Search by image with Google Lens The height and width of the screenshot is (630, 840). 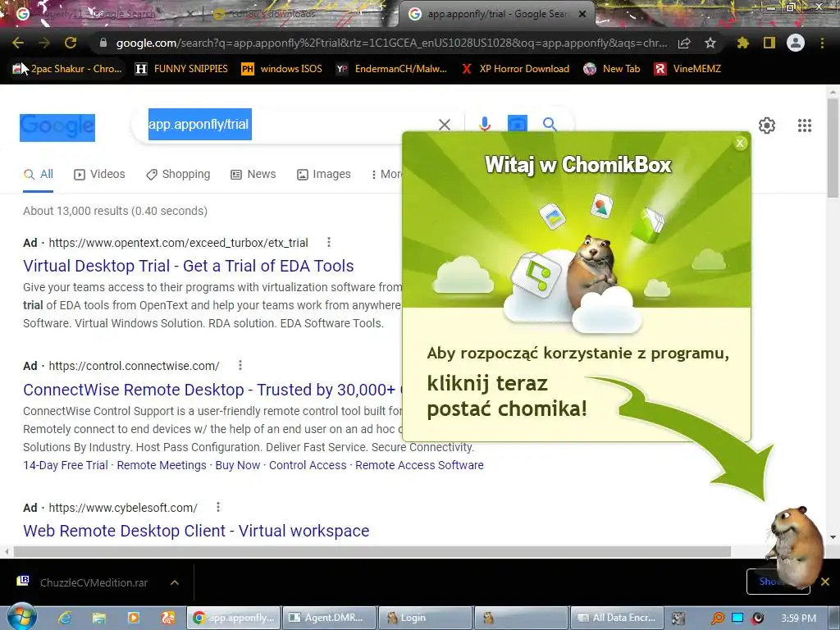517,125
